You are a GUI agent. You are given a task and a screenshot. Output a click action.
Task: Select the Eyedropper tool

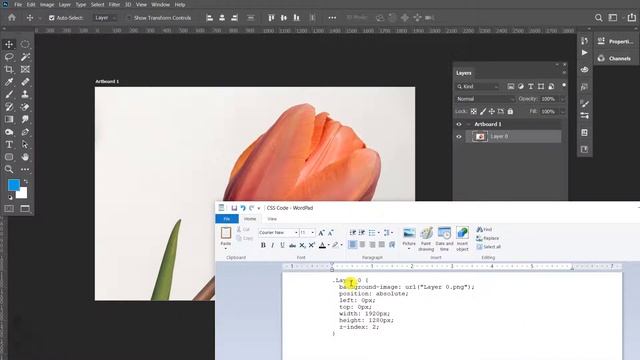(x=9, y=82)
